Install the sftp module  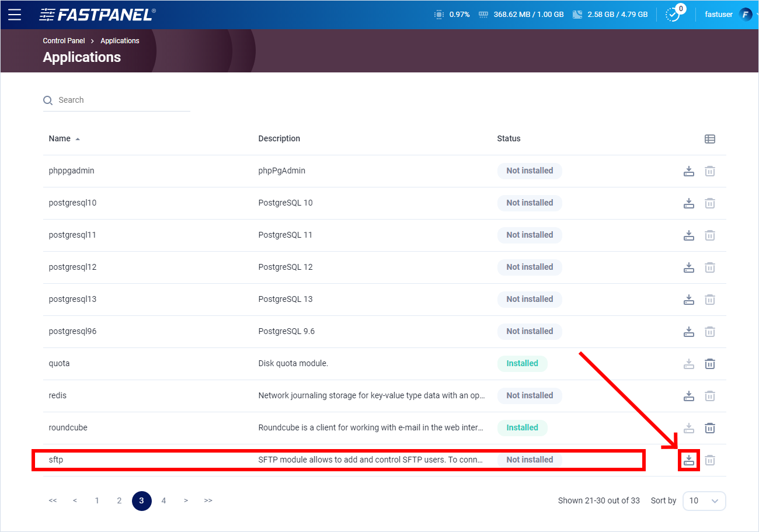coord(689,460)
